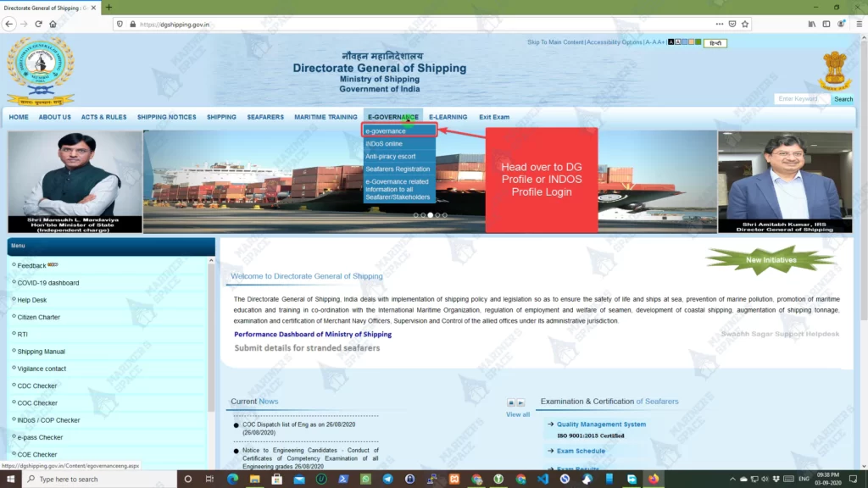Click the Windows taskbar search box
868x488 pixels.
pos(100,480)
